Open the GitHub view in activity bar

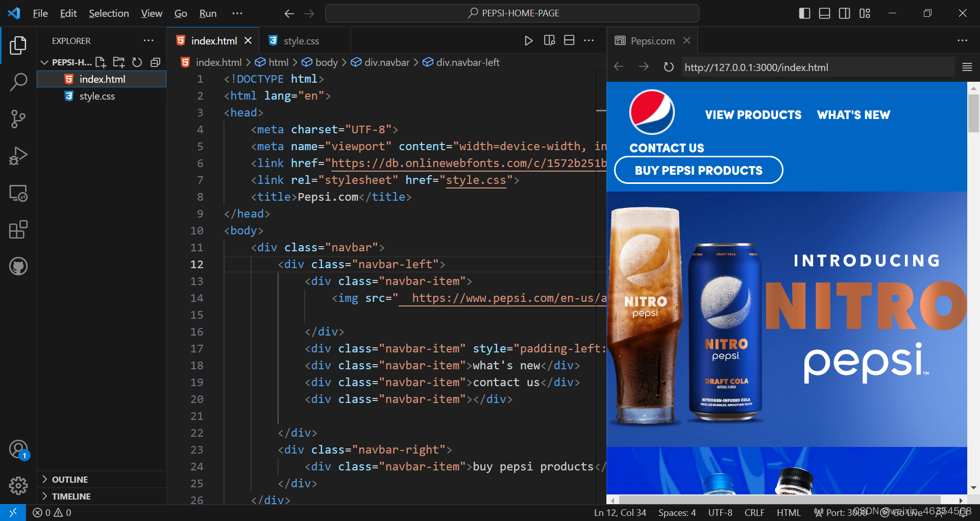click(18, 266)
